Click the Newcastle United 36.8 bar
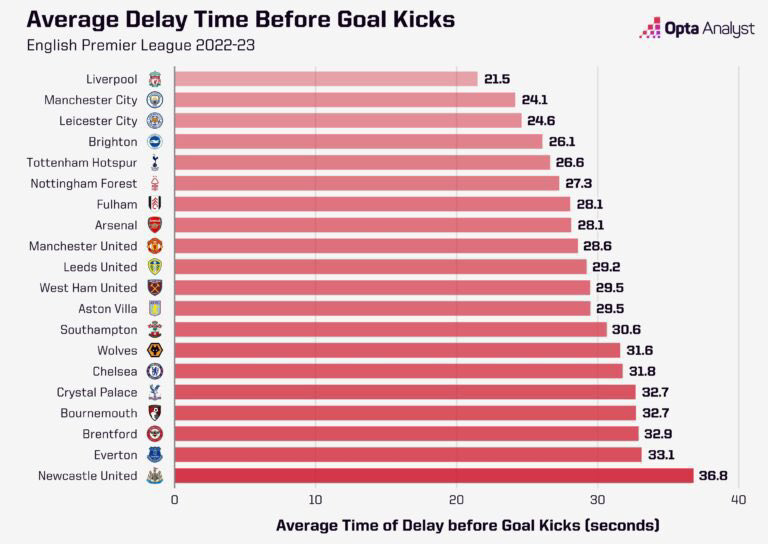Image resolution: width=768 pixels, height=544 pixels. (x=434, y=475)
